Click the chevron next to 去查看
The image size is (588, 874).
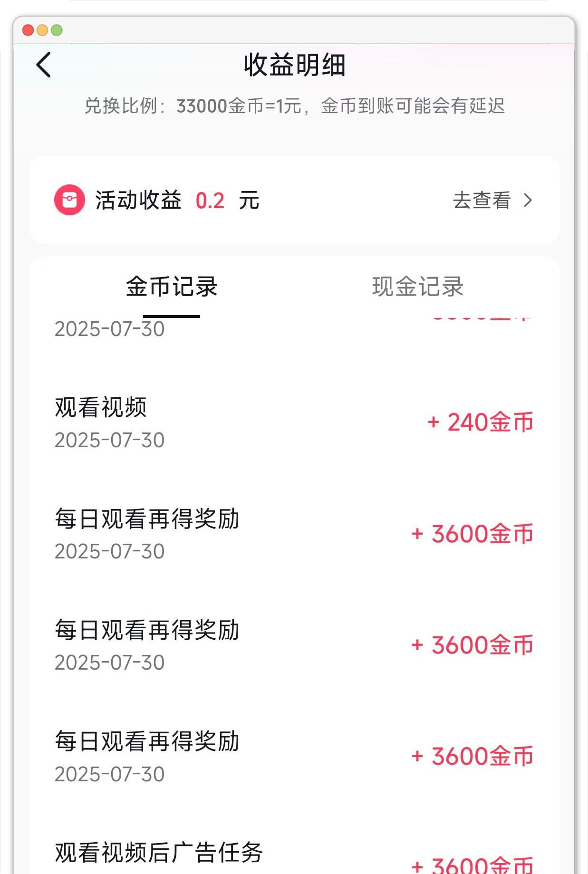[x=528, y=201]
